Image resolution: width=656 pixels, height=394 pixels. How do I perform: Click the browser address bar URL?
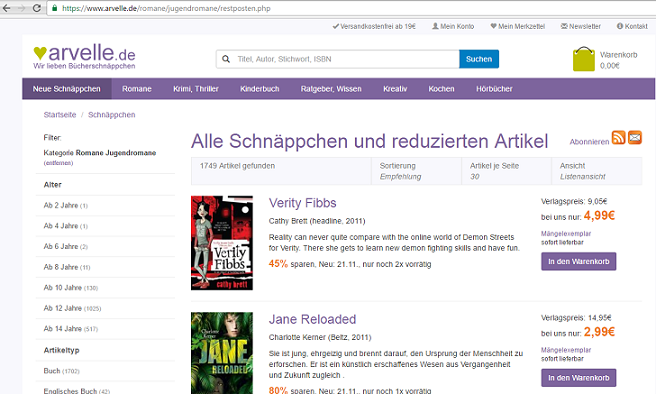pos(166,8)
